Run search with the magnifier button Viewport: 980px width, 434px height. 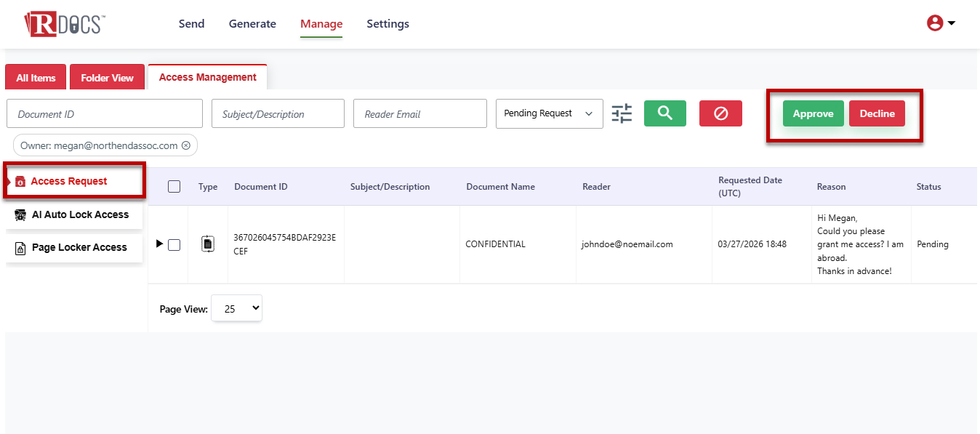click(665, 113)
